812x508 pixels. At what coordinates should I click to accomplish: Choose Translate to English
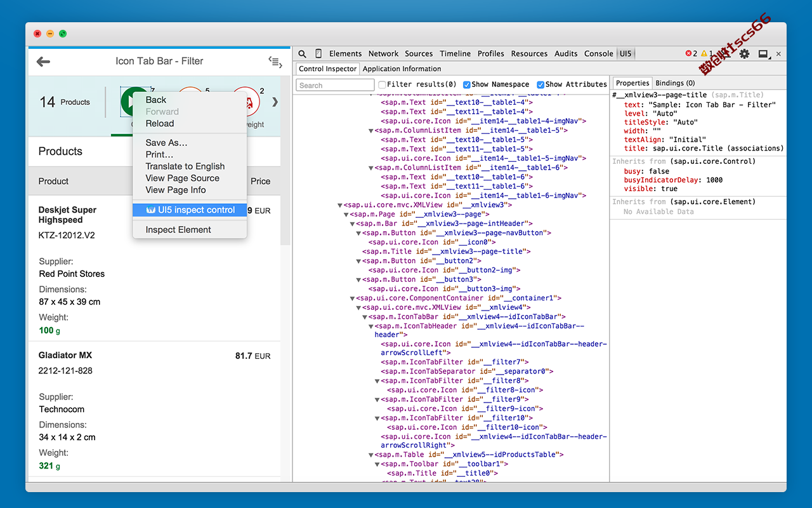click(x=190, y=166)
